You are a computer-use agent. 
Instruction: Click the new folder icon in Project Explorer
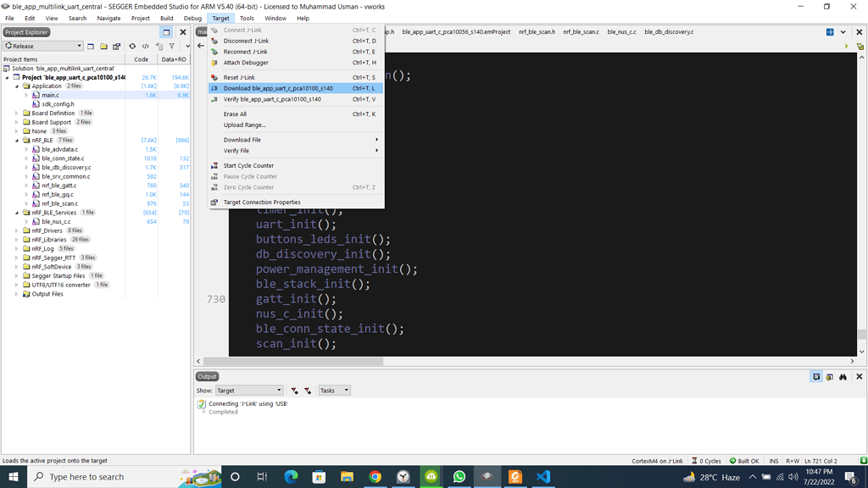pos(103,47)
